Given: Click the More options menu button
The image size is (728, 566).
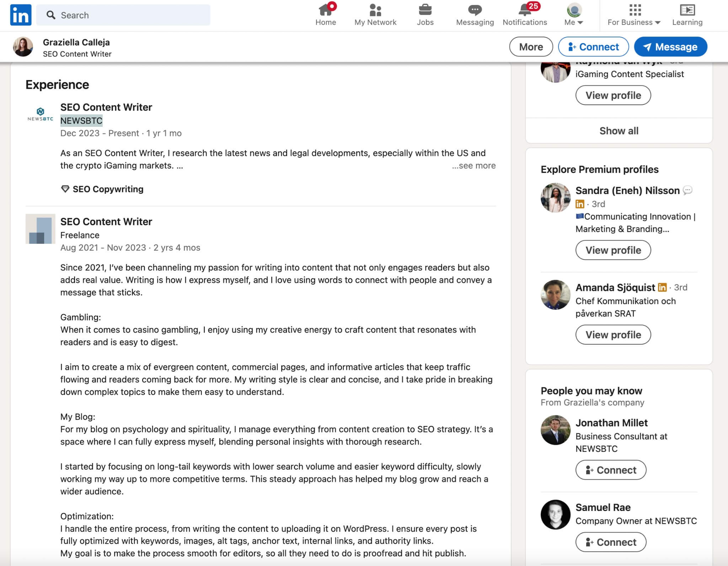Looking at the screenshot, I should (530, 46).
